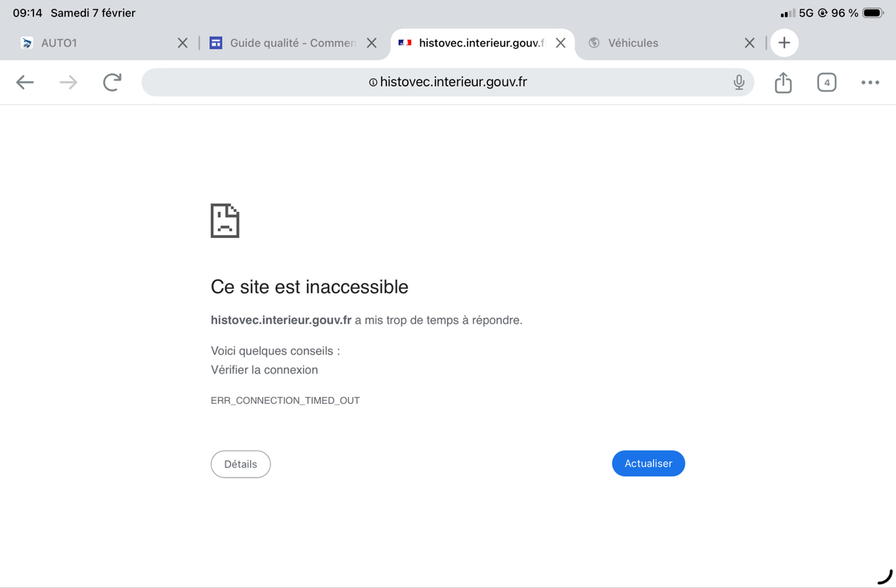This screenshot has height=588, width=896.
Task: Click the "Ce site est inaccessible" heading
Action: pos(310,287)
